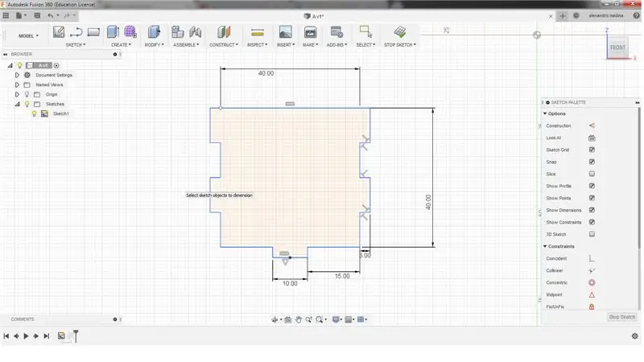Click the Add-Ins scripts icon

coord(336,32)
